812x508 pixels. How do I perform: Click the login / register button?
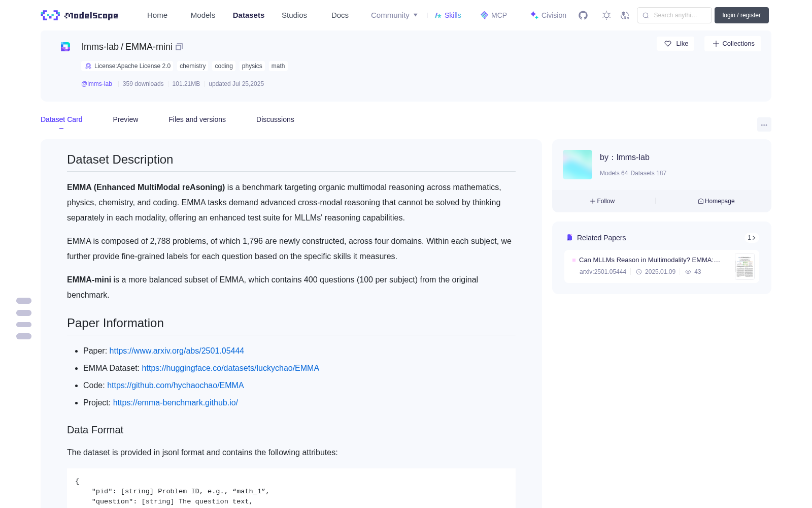[x=741, y=15]
